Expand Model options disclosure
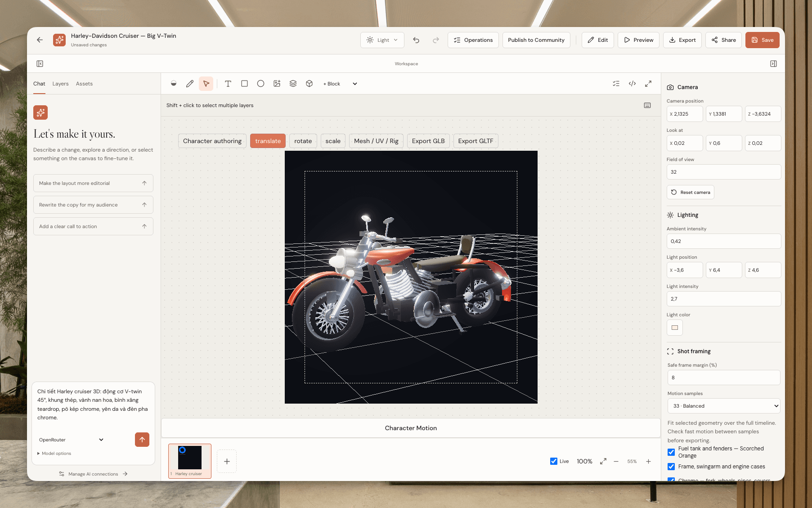 (54, 454)
